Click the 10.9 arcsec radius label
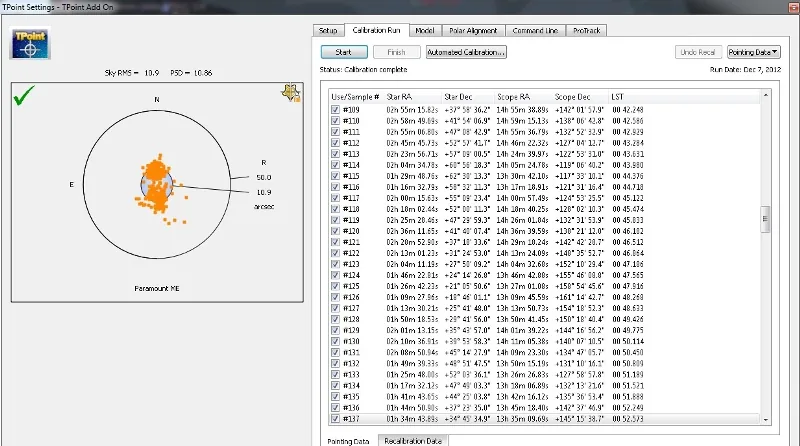Image resolution: width=800 pixels, height=446 pixels. click(264, 192)
